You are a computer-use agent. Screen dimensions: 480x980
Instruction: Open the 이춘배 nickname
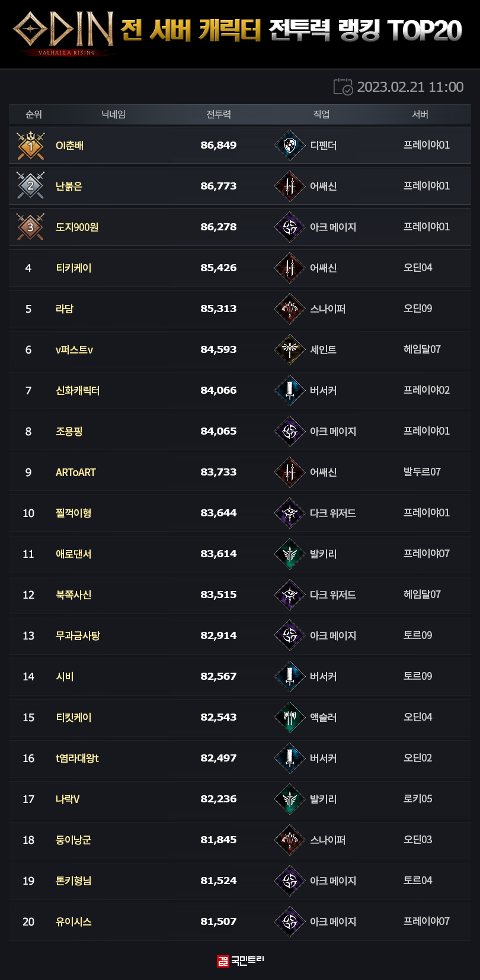[69, 146]
